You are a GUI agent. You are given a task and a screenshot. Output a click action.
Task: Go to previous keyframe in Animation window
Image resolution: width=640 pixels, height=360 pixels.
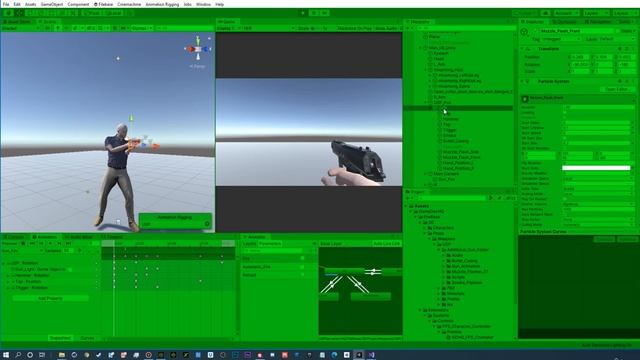[x=41, y=244]
